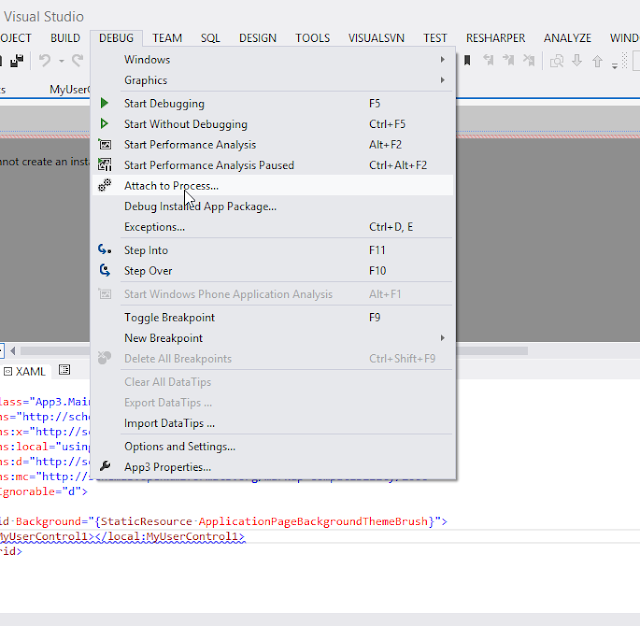Expand the Windows submenu
The image size is (640, 626).
tap(442, 60)
